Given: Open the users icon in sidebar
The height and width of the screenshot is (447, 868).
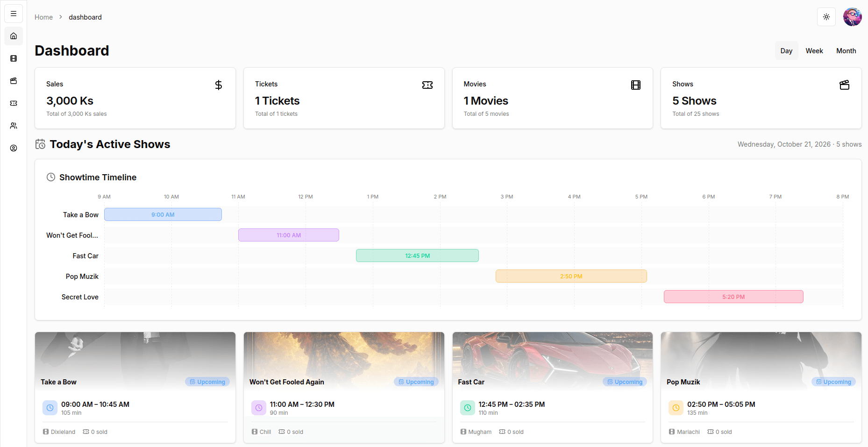Looking at the screenshot, I should pyautogui.click(x=14, y=126).
